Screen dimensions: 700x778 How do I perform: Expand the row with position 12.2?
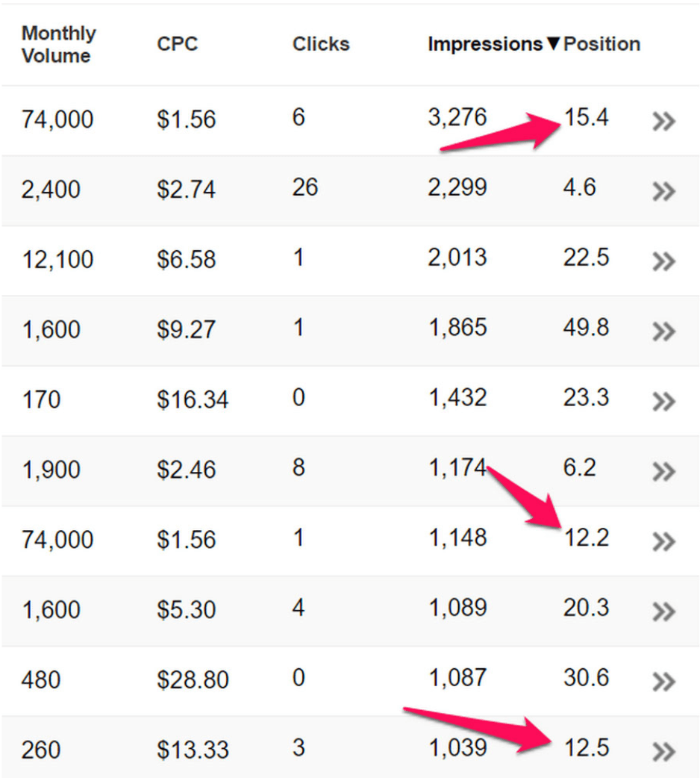[x=664, y=541]
